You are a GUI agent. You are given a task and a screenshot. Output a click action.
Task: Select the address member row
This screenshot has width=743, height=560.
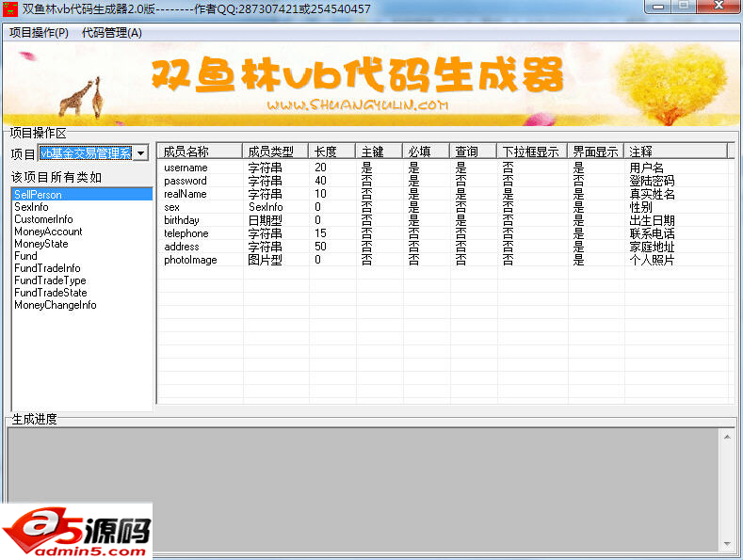[x=443, y=247]
